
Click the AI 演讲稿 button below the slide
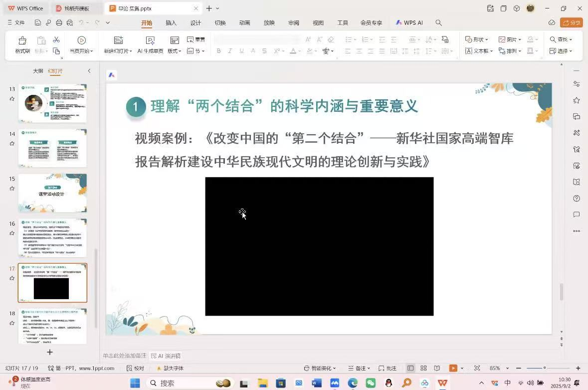[x=166, y=356]
